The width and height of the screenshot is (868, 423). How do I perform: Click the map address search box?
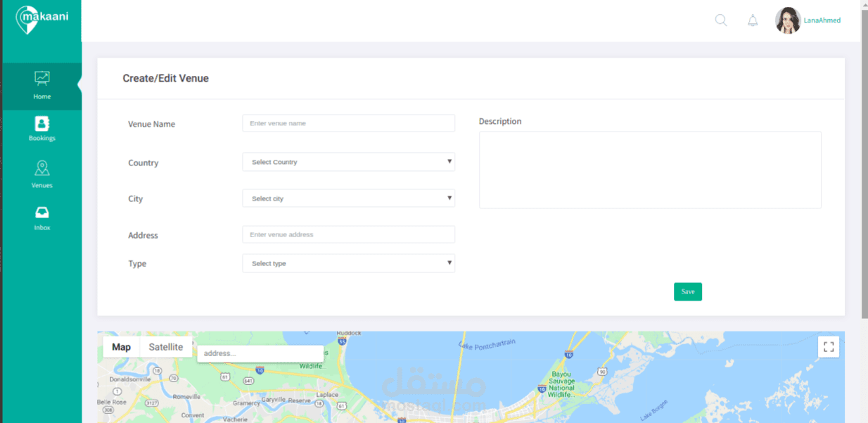tap(260, 353)
